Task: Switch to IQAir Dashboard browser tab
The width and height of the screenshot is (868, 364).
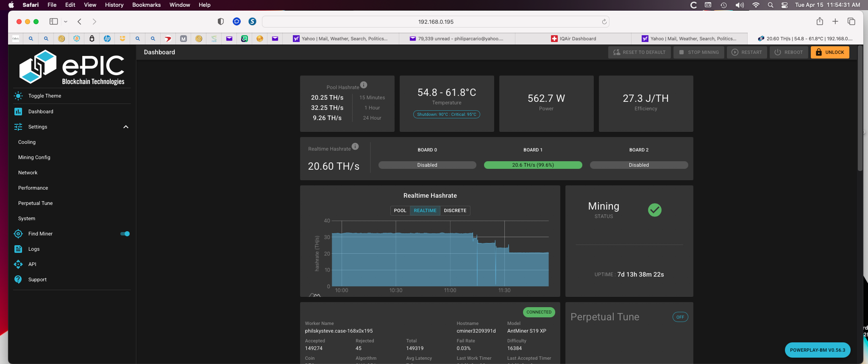Action: point(573,39)
